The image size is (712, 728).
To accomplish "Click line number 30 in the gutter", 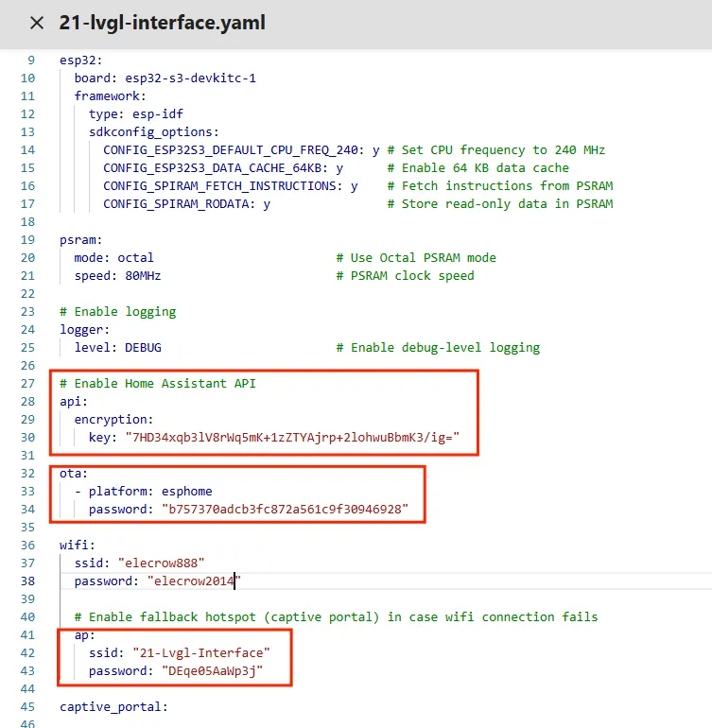I will (x=27, y=437).
